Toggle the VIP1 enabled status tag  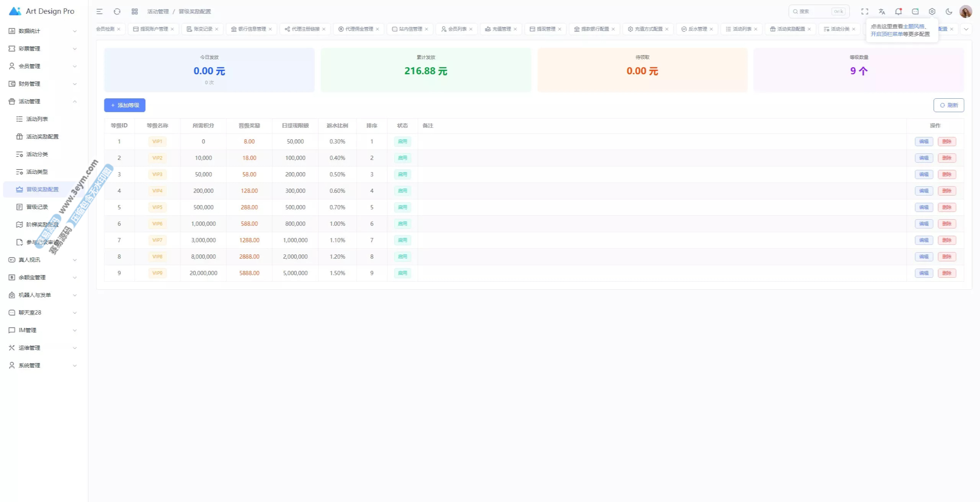pyautogui.click(x=402, y=142)
